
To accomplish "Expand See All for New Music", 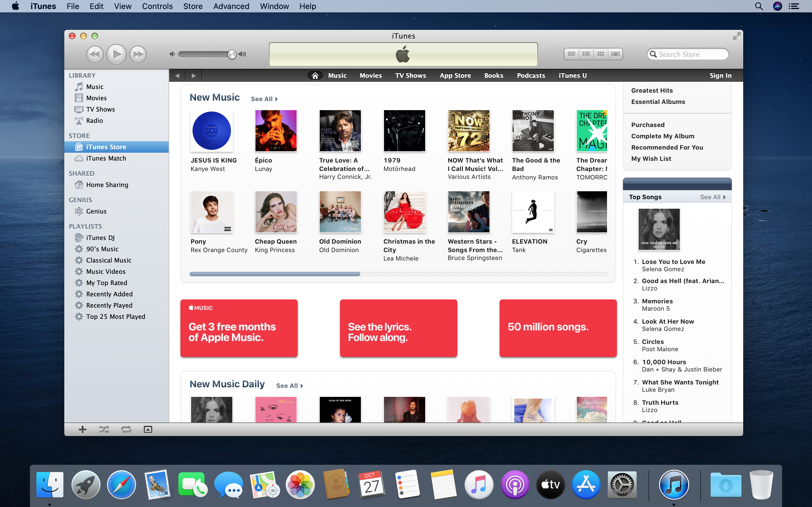I will pyautogui.click(x=264, y=99).
